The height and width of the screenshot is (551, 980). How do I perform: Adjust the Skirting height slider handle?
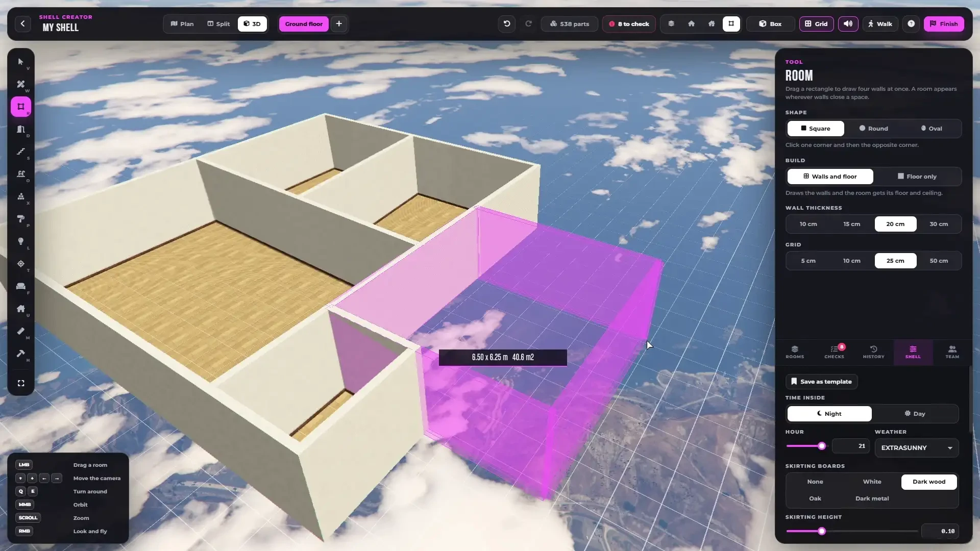click(x=822, y=531)
